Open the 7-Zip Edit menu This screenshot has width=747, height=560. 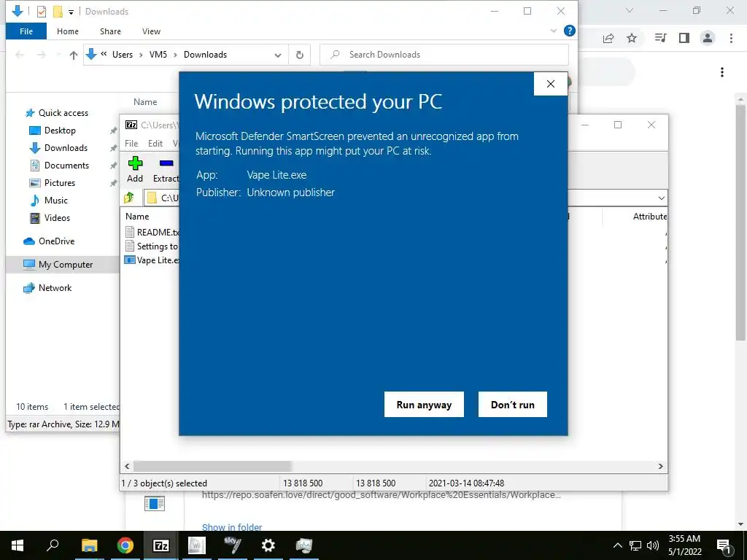click(x=155, y=144)
